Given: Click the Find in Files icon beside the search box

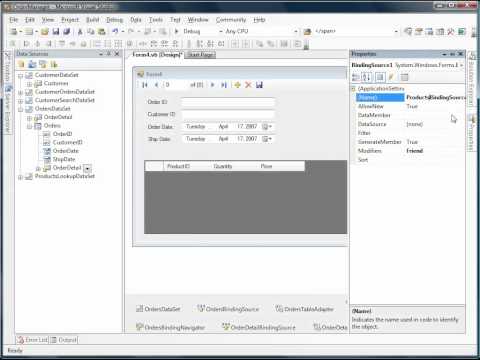Looking at the screenshot, I should tap(307, 31).
